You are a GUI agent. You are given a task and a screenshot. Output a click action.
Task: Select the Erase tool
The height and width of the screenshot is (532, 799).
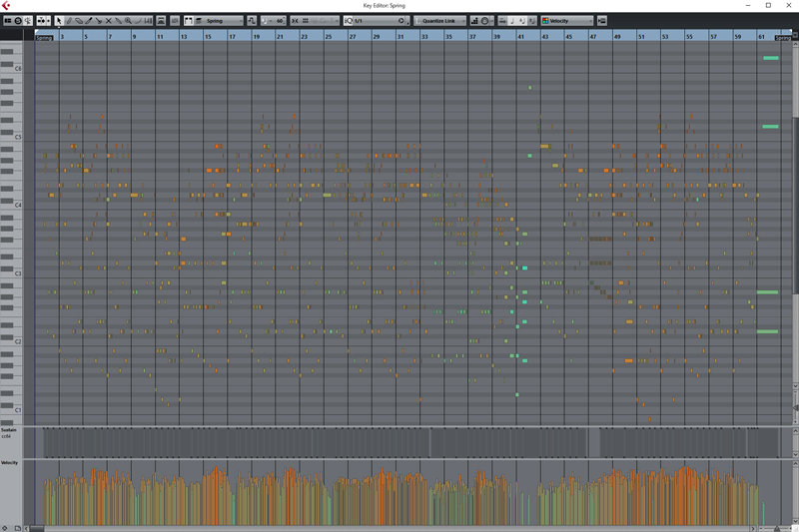[79, 21]
